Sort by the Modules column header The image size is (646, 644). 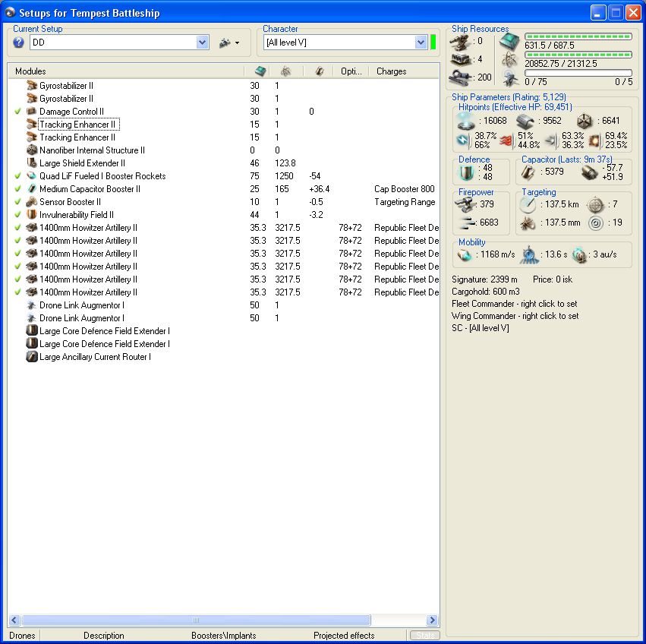(126, 71)
